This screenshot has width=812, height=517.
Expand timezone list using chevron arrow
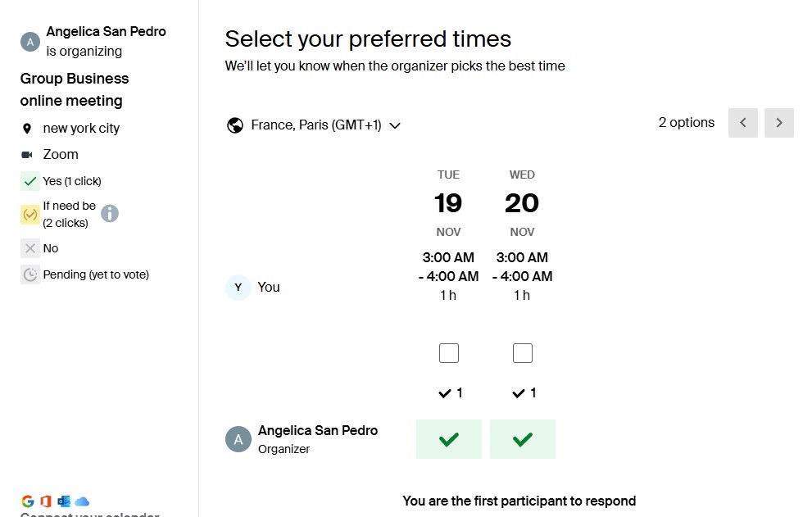395,126
